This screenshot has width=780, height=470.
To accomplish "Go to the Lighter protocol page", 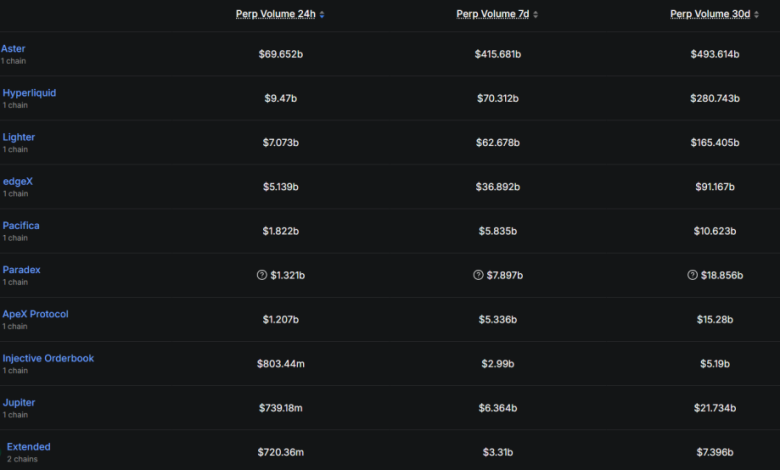I will 19,137.
